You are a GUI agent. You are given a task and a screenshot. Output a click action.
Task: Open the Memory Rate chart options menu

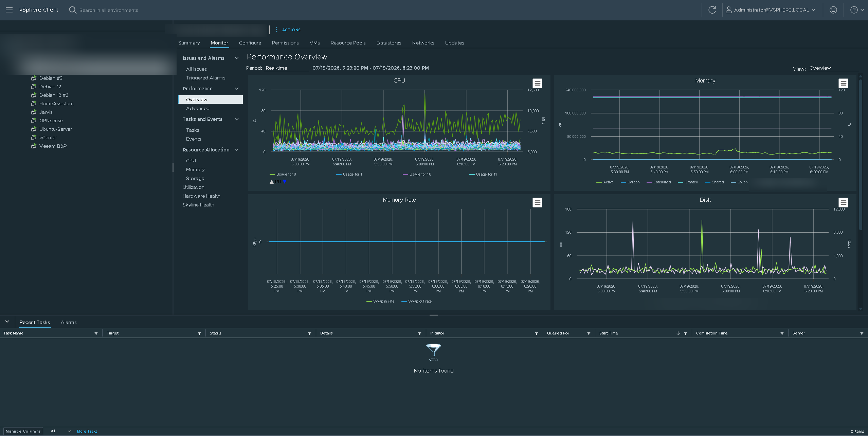[537, 202]
